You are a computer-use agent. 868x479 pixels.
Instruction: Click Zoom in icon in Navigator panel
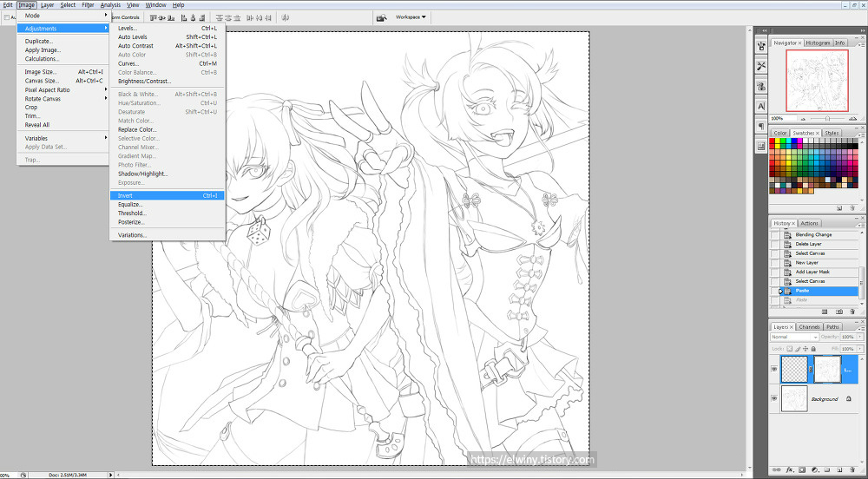(854, 118)
